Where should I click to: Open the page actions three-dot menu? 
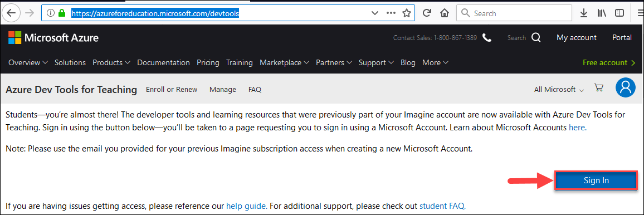tap(391, 13)
